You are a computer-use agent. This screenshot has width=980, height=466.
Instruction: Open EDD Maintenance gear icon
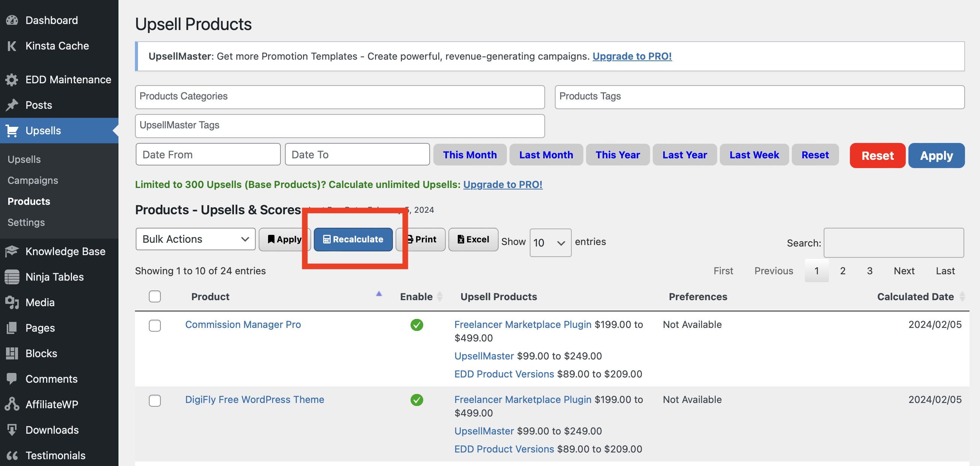pos(12,80)
